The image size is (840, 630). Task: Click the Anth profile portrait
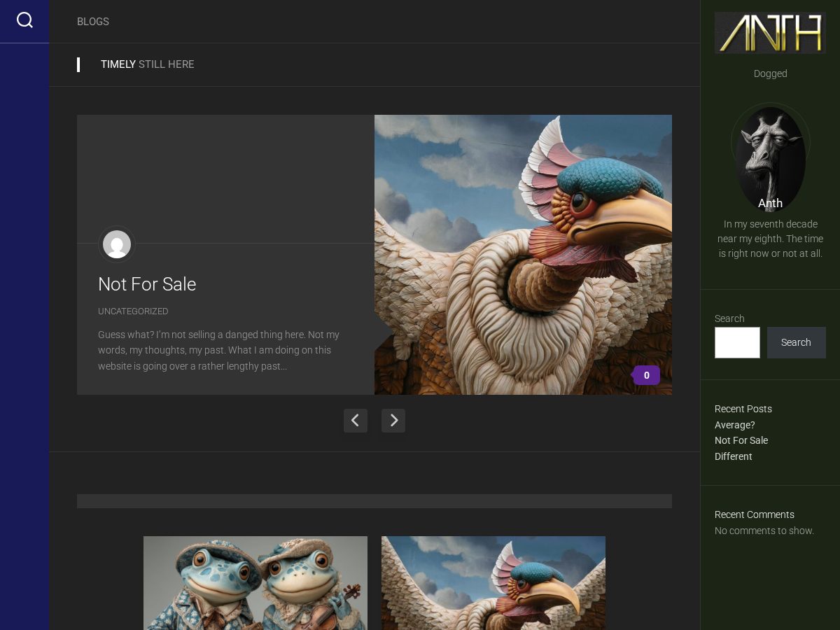(x=770, y=160)
